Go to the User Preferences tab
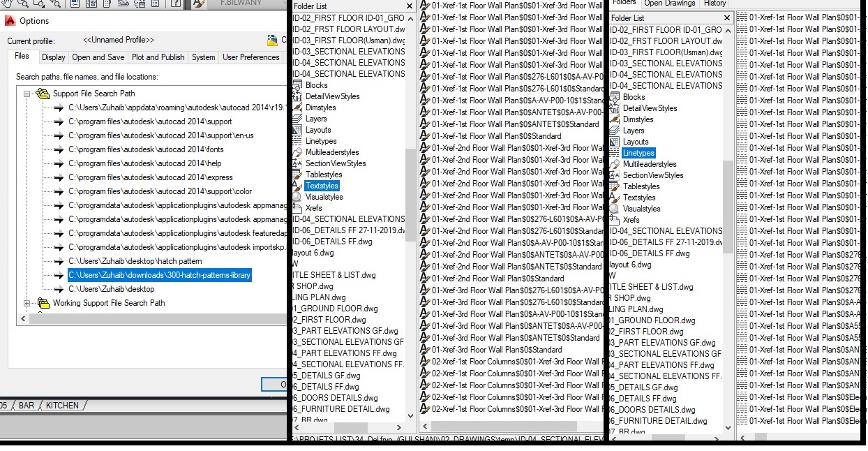868x451 pixels. (250, 57)
